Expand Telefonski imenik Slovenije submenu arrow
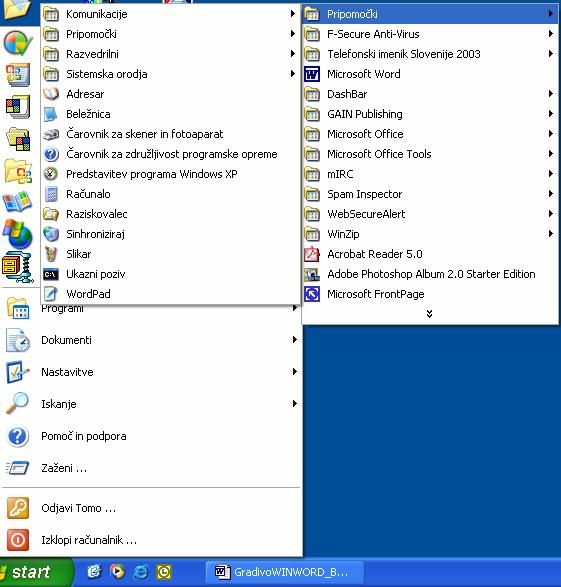The height and width of the screenshot is (587, 561). [551, 54]
